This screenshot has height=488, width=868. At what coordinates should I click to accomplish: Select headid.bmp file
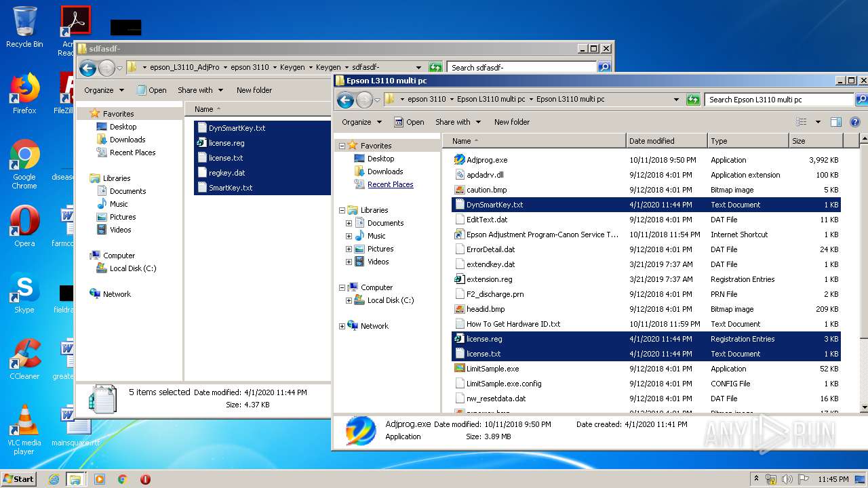tap(486, 309)
